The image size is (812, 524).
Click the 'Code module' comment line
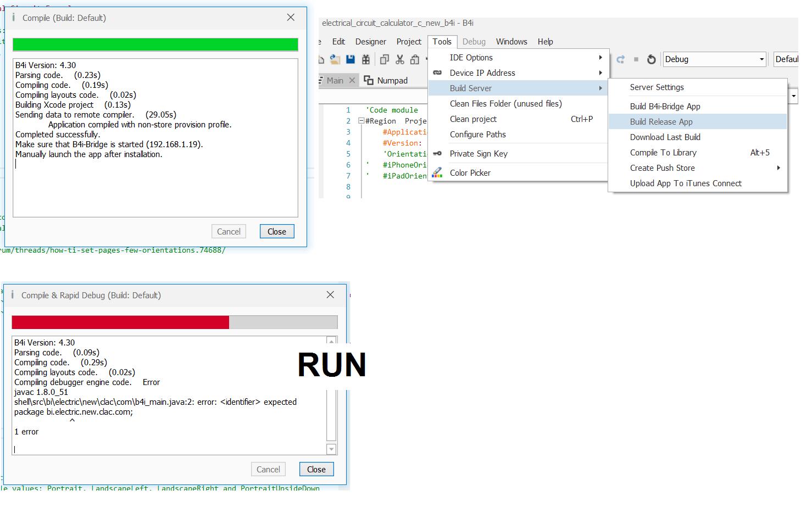pos(392,110)
